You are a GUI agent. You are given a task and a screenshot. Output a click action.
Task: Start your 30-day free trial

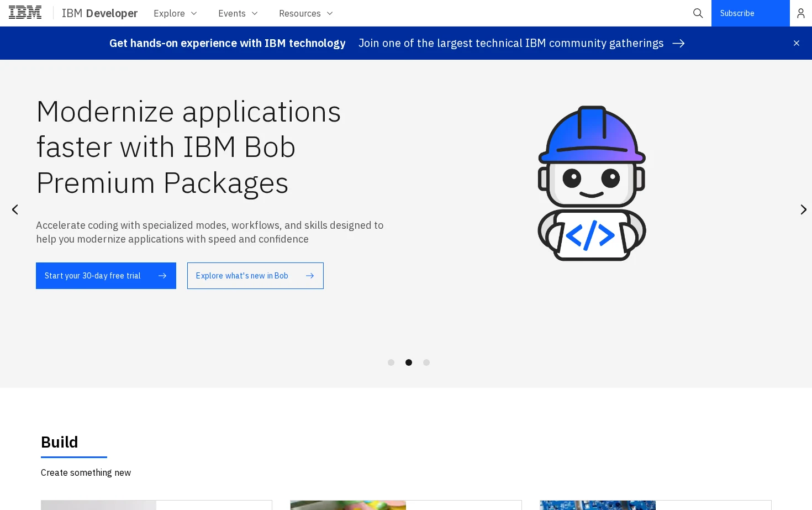point(106,276)
